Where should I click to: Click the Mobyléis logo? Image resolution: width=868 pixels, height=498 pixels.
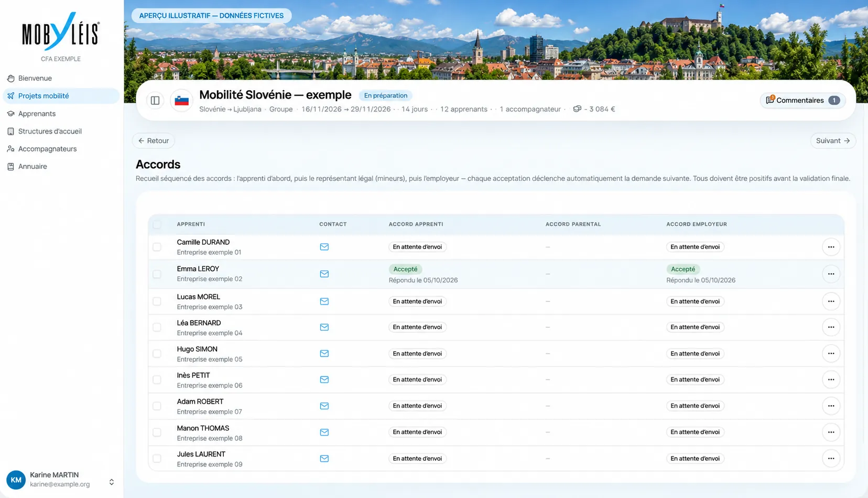click(x=61, y=31)
